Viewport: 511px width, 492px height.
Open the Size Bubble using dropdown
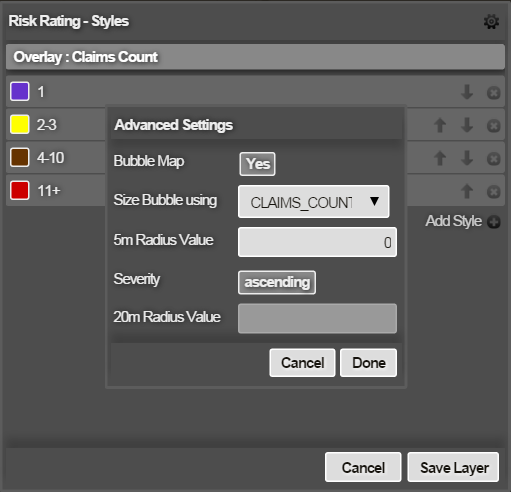pos(314,202)
